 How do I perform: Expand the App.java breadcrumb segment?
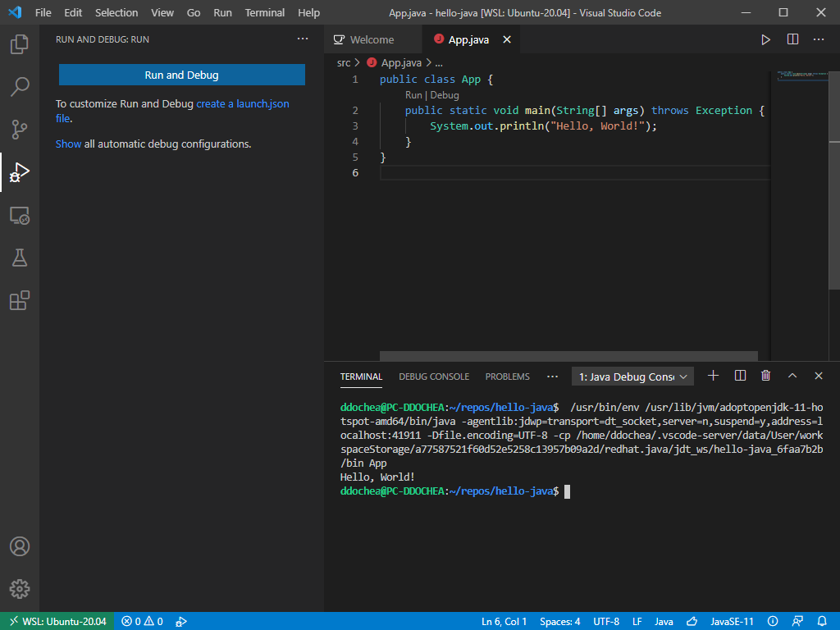point(401,62)
